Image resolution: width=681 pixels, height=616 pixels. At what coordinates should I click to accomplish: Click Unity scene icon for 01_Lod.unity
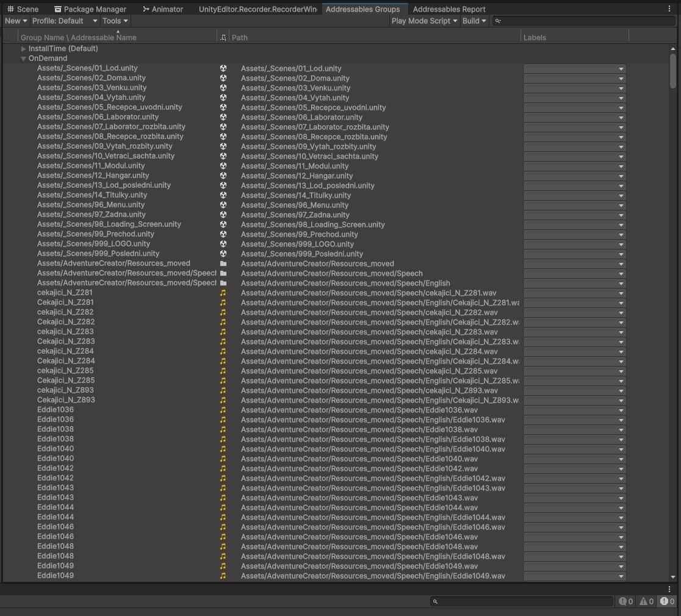(x=223, y=68)
